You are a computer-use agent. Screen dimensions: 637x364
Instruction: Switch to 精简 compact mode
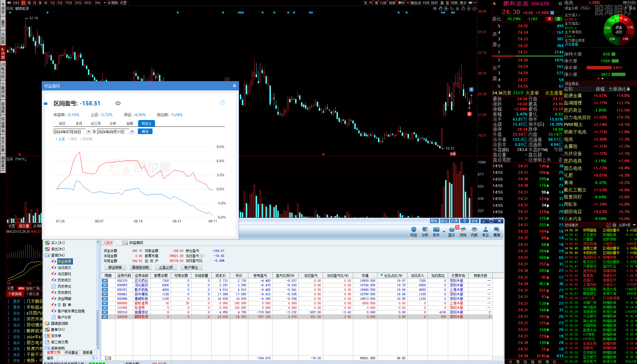click(497, 232)
